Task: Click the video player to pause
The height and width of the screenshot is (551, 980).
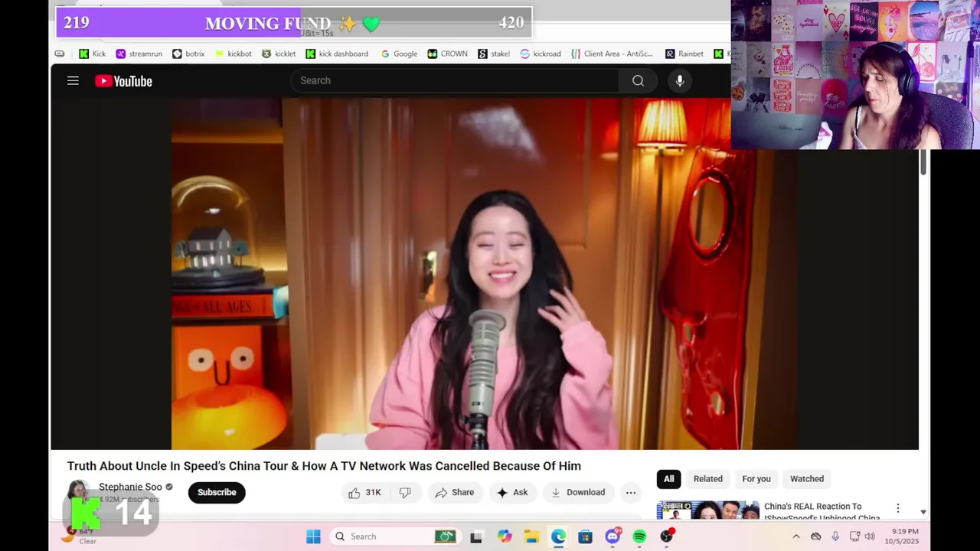Action: 484,273
